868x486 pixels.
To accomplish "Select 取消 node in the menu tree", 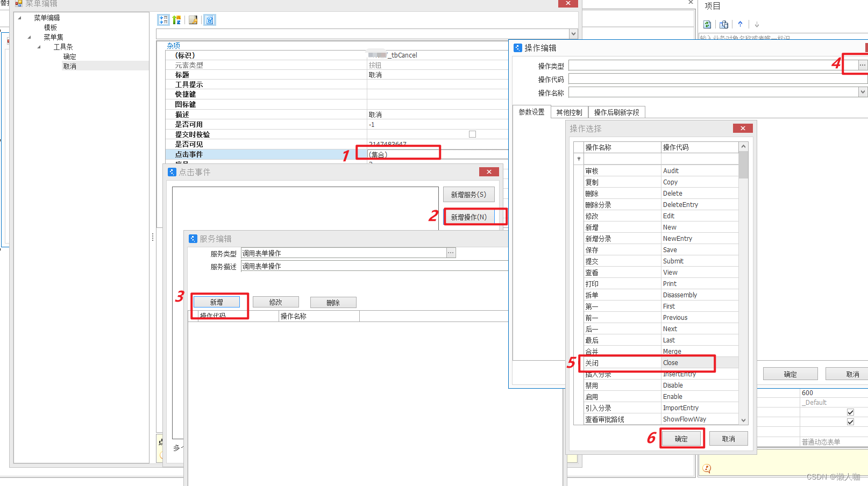I will (x=70, y=66).
